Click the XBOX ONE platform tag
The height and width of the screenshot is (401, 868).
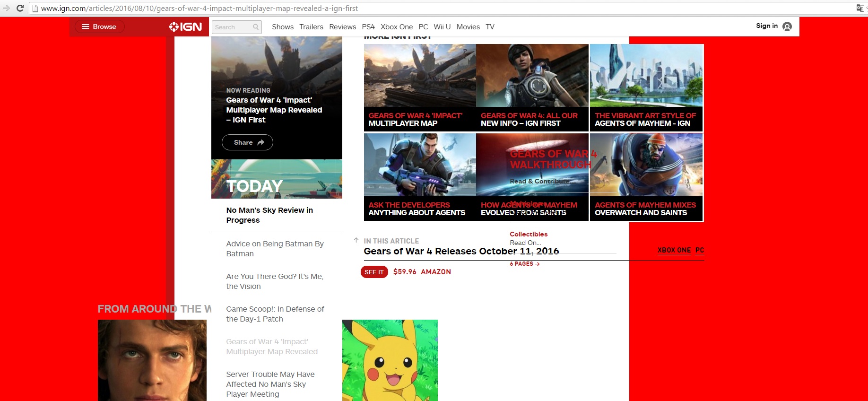pos(674,250)
